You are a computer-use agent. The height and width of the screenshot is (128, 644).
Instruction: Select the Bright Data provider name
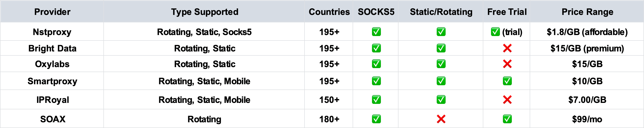(x=52, y=48)
